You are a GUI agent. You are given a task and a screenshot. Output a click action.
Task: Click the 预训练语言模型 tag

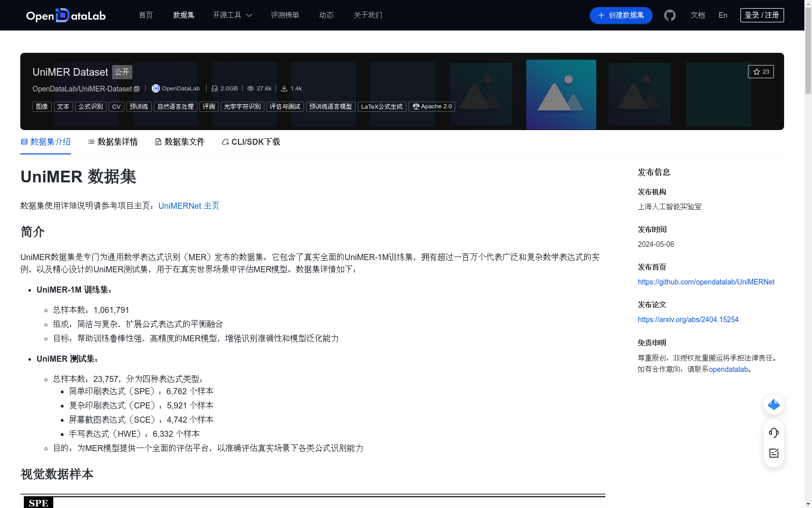click(331, 107)
